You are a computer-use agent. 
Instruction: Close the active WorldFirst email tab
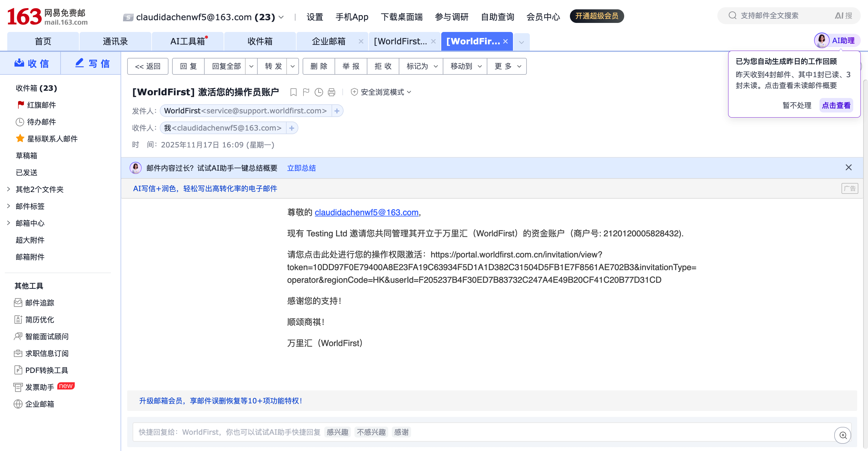click(x=505, y=41)
